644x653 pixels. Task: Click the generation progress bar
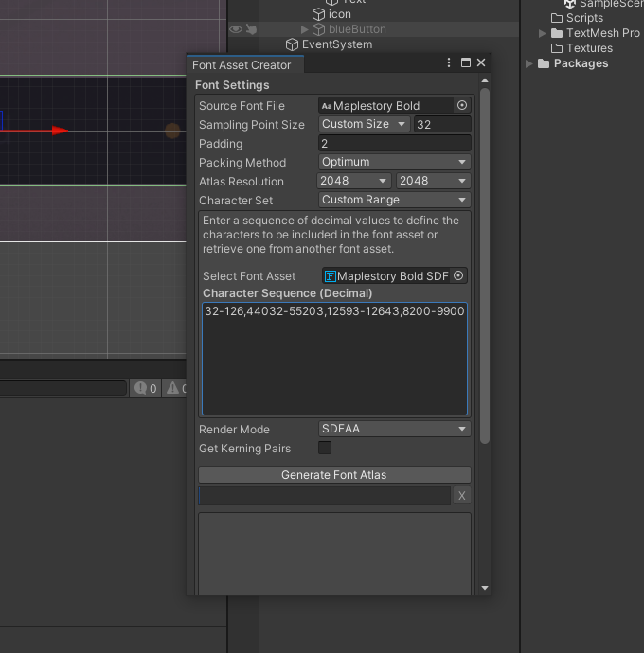pos(324,496)
